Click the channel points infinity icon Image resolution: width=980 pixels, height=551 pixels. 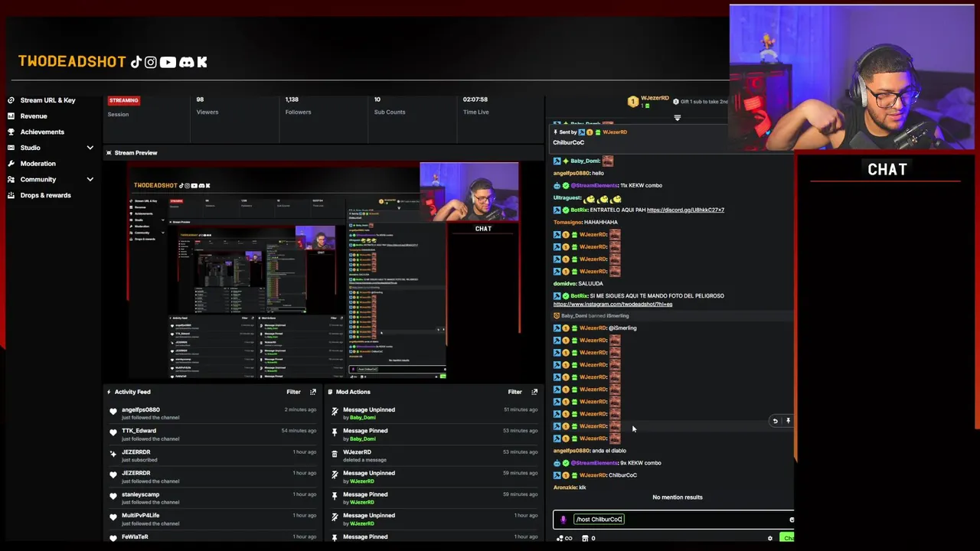pos(568,539)
